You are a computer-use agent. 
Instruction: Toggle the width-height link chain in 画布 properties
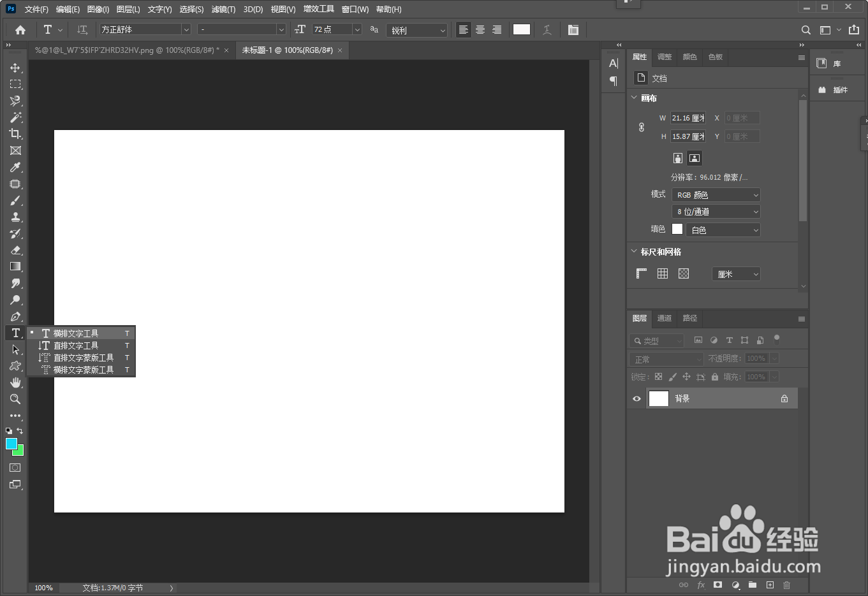pyautogui.click(x=641, y=127)
